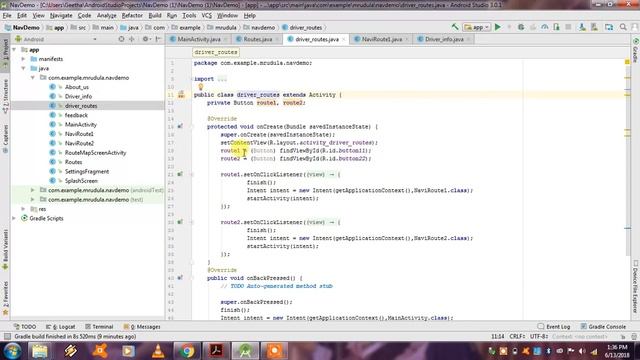Viewport: 640px width, 360px height.
Task: Open File Explorer from taskbar
Action: [40, 351]
